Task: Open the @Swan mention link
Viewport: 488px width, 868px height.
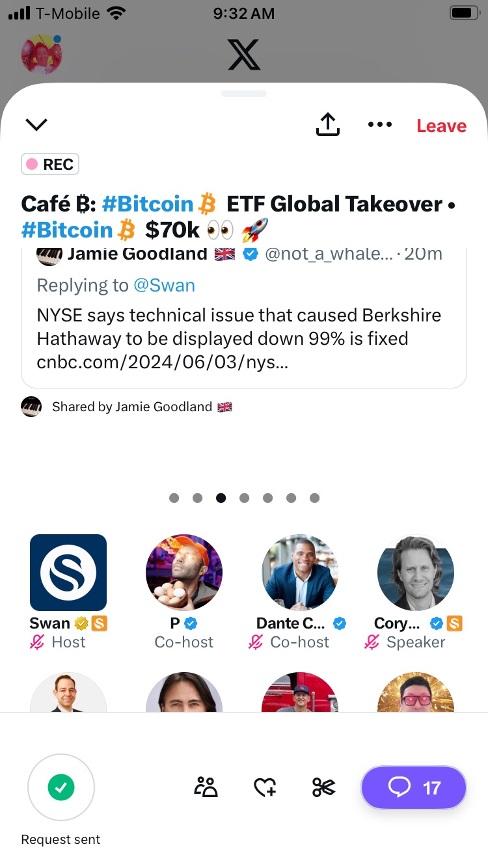Action: (164, 285)
